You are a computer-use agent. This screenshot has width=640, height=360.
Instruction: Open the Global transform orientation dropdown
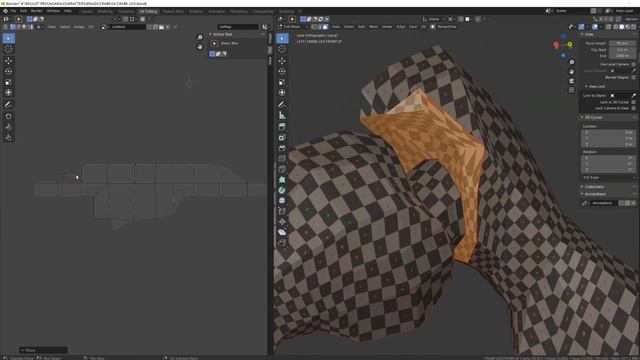433,19
